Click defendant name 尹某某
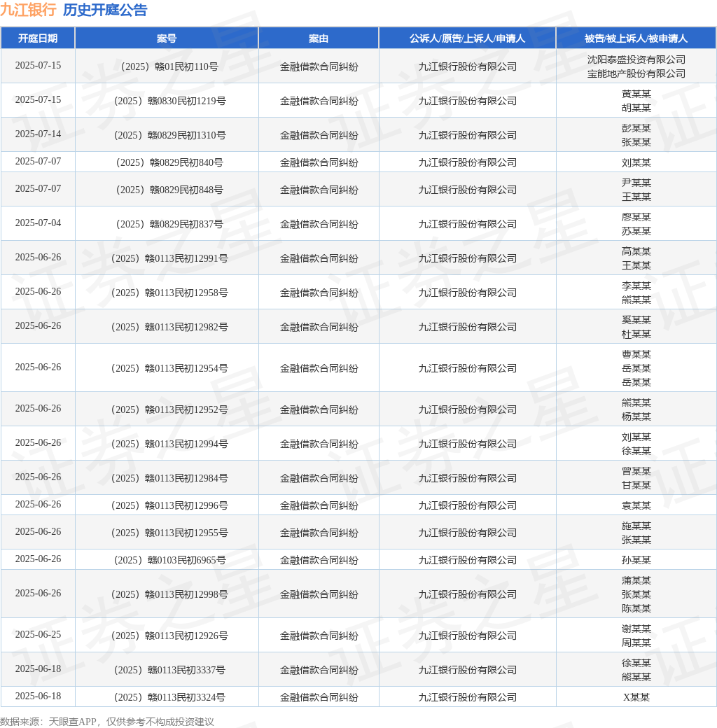Viewport: 717px width, 728px height. [636, 183]
